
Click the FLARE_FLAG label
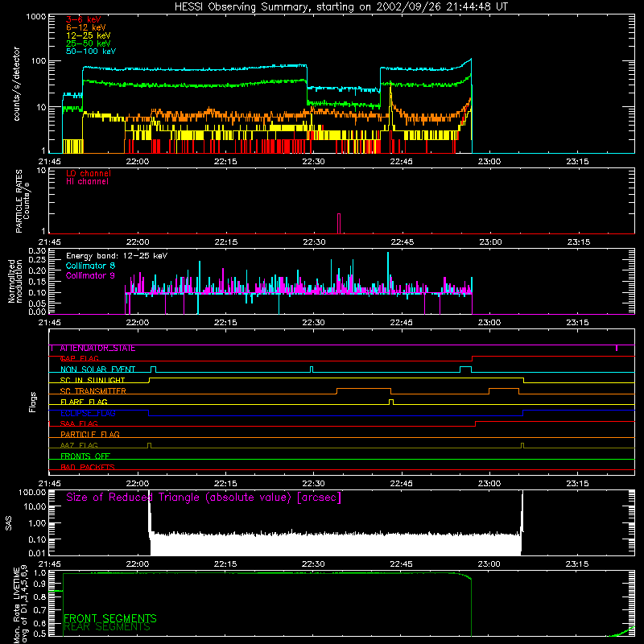(x=84, y=402)
